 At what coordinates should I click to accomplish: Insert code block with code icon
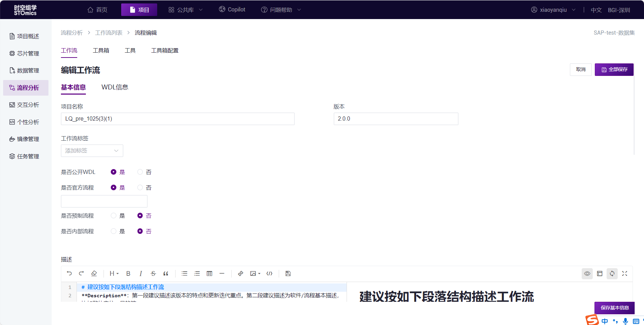click(269, 273)
